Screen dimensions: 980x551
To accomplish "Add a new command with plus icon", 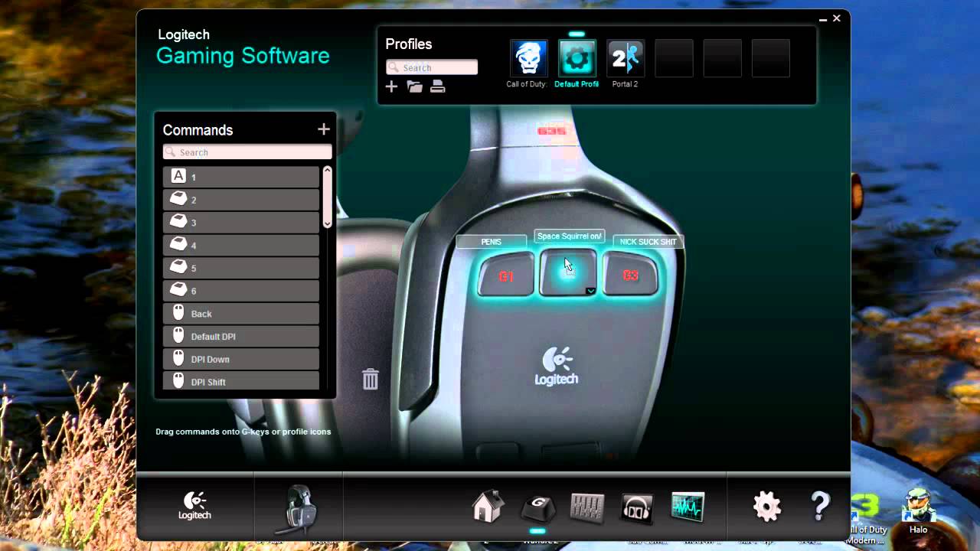I will (323, 129).
